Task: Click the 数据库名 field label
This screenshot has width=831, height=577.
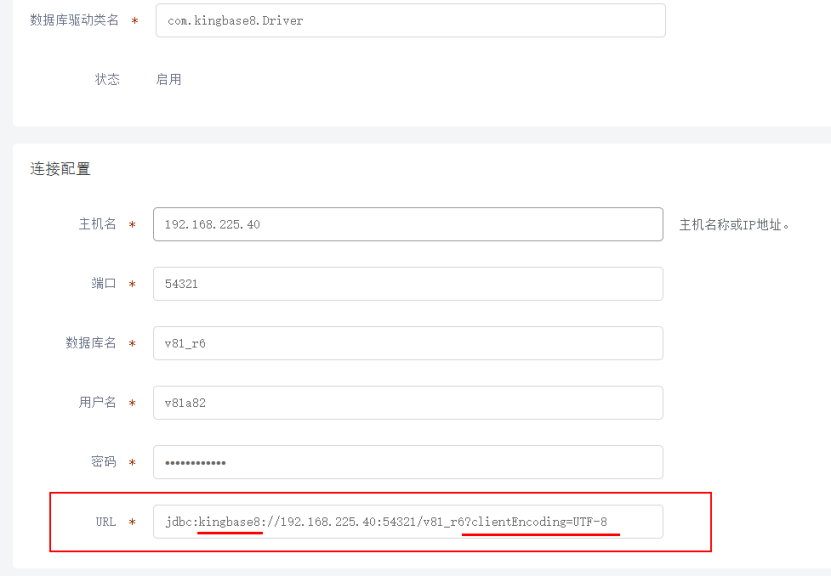Action: pos(91,343)
